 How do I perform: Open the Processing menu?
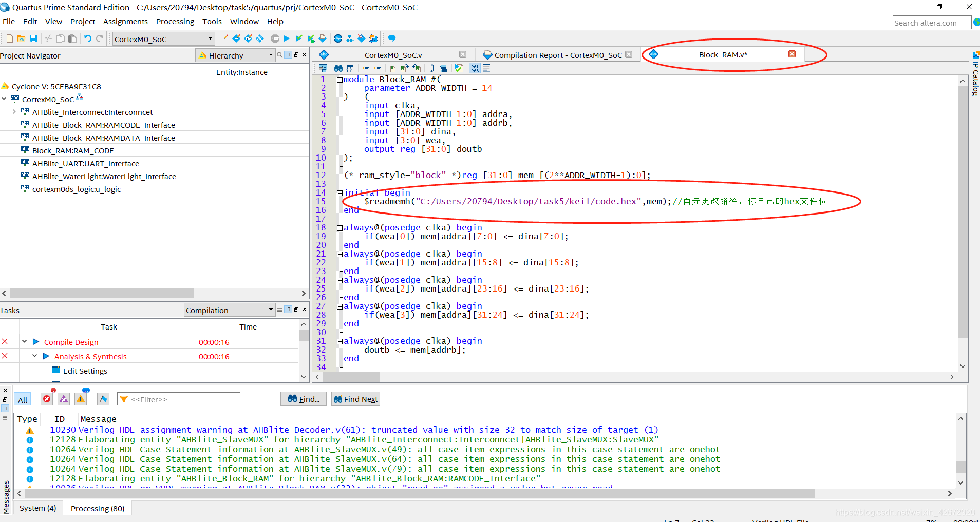[175, 22]
